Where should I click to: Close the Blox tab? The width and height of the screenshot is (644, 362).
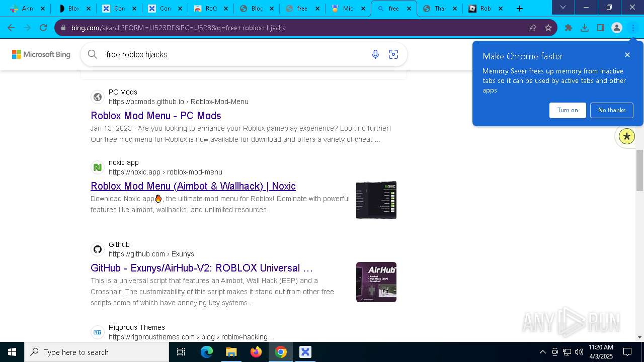tap(89, 9)
